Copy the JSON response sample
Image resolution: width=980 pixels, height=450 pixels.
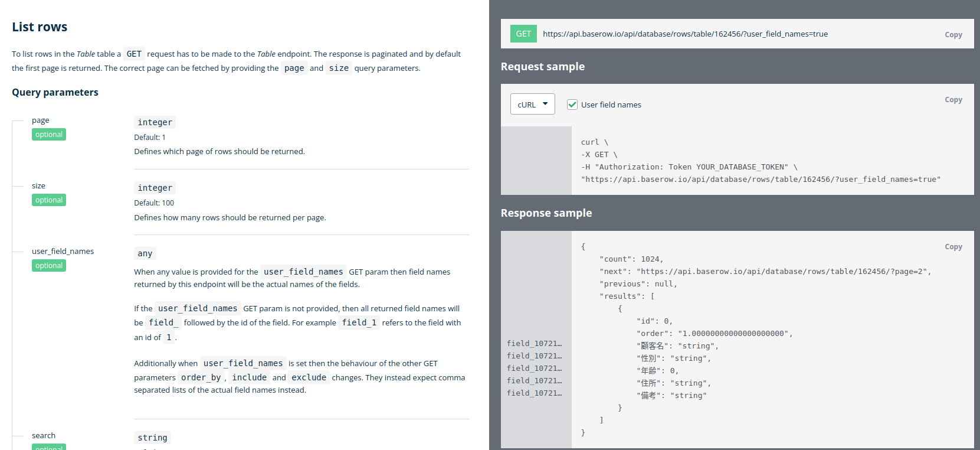[953, 247]
